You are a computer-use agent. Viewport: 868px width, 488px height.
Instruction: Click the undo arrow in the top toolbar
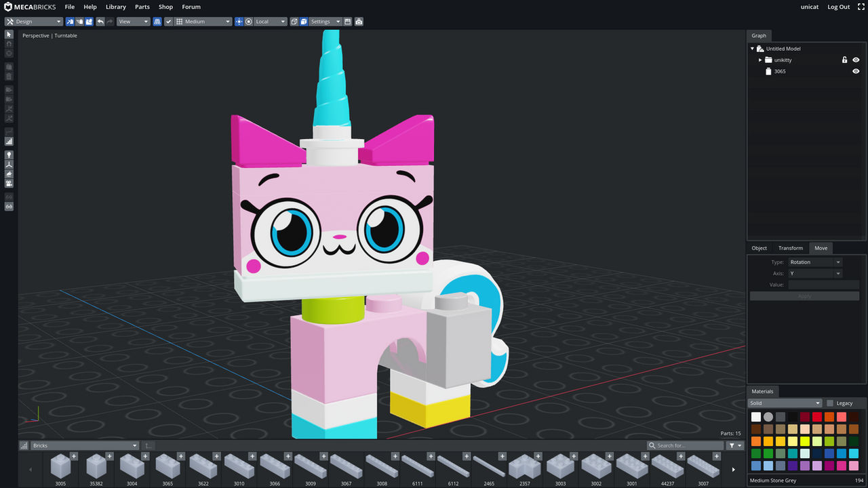coord(100,22)
